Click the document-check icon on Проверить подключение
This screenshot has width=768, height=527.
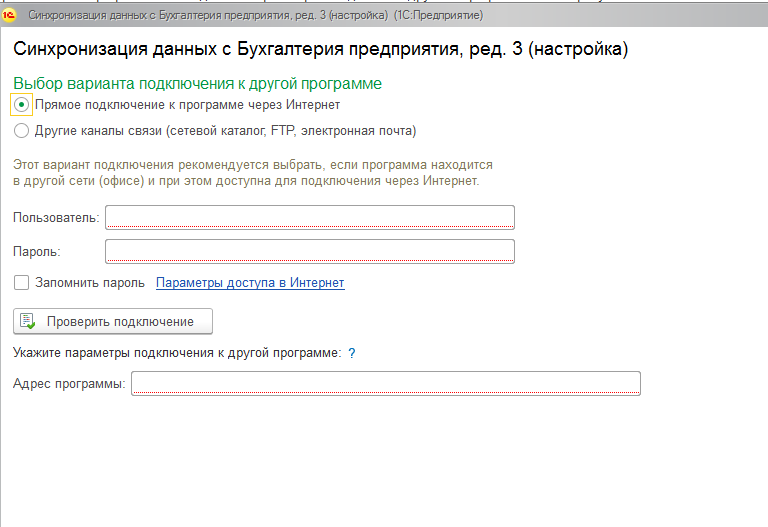[28, 321]
